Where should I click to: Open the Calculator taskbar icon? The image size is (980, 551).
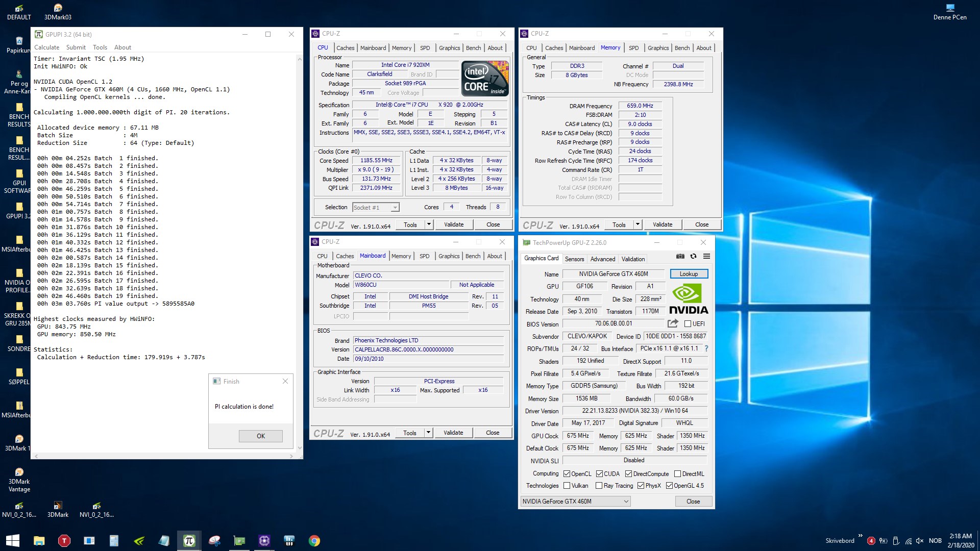(114, 541)
